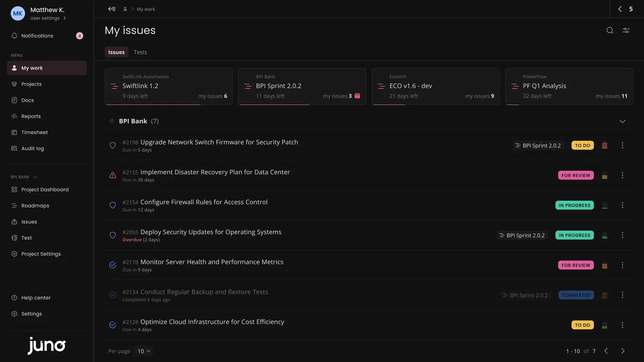Open User settings link chevron
644x362 pixels.
click(x=65, y=18)
